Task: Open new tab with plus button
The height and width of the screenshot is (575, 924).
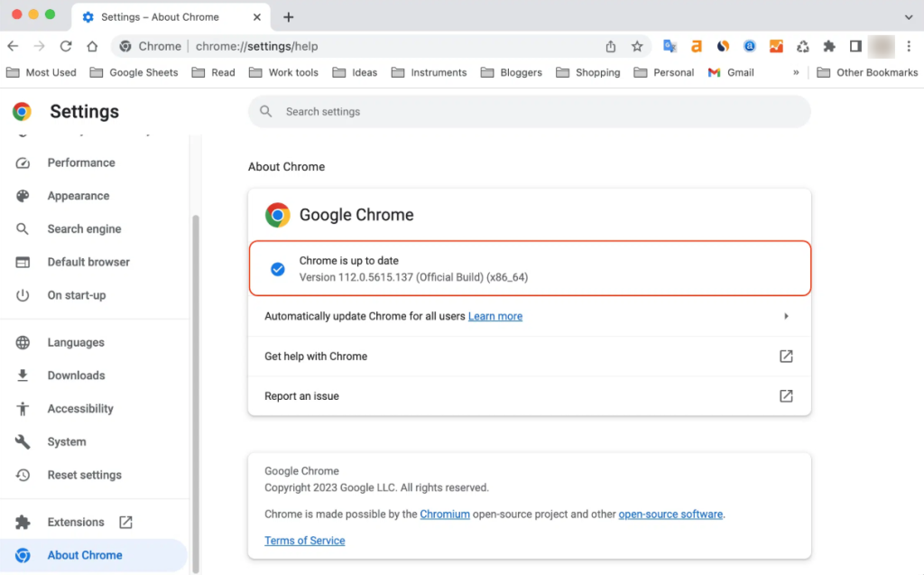Action: click(289, 17)
